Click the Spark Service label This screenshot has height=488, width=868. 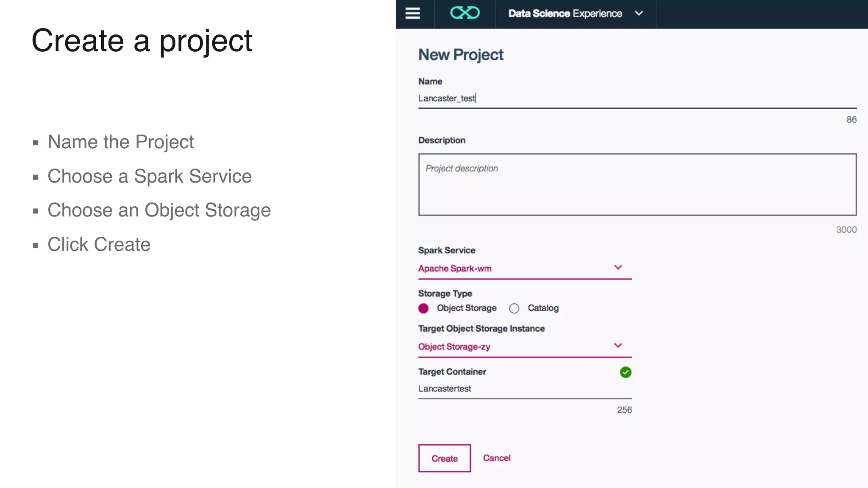point(447,250)
